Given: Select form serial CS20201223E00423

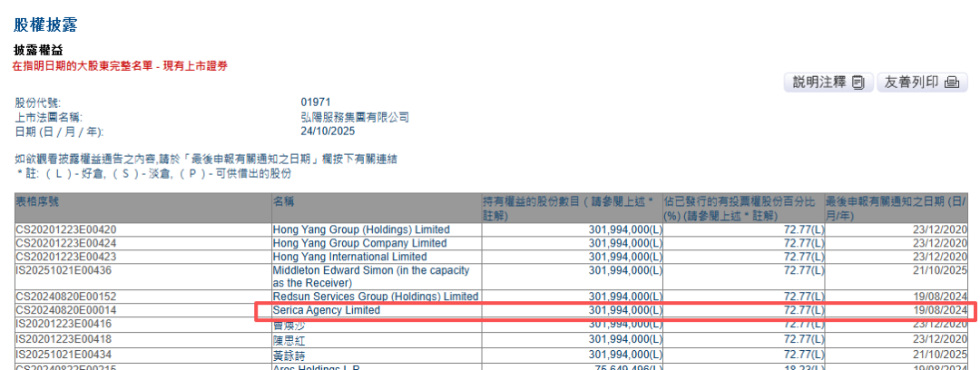Looking at the screenshot, I should 65,257.
